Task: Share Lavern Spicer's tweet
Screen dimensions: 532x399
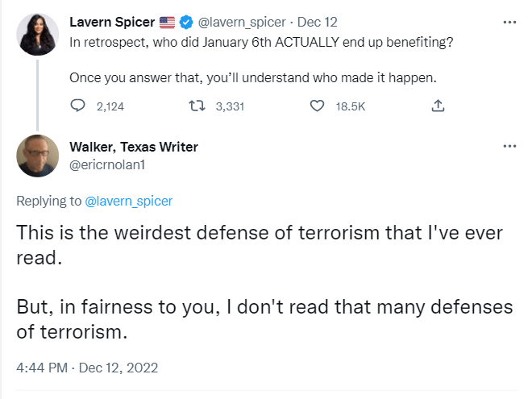Action: pyautogui.click(x=438, y=106)
